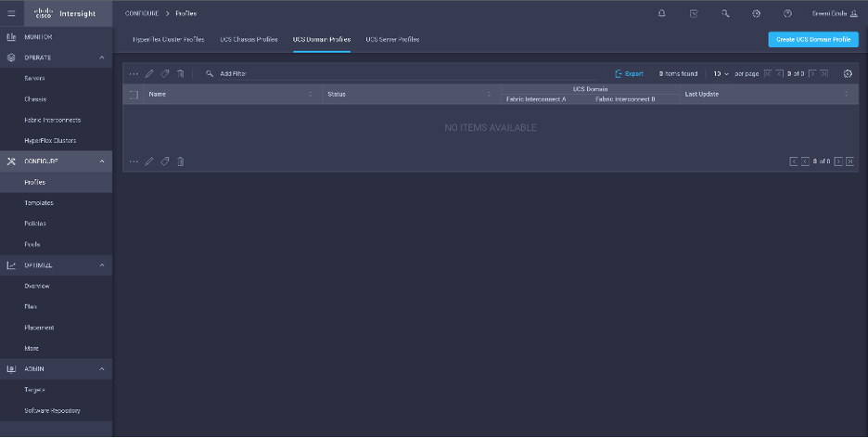Click into the Add Filter field
The width and height of the screenshot is (868, 438).
point(410,73)
